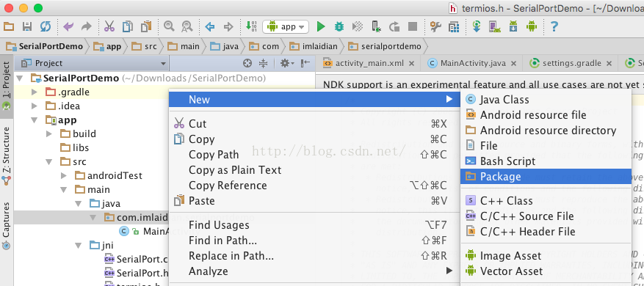Close the settings.gradle tab
The image size is (644, 286).
(609, 64)
